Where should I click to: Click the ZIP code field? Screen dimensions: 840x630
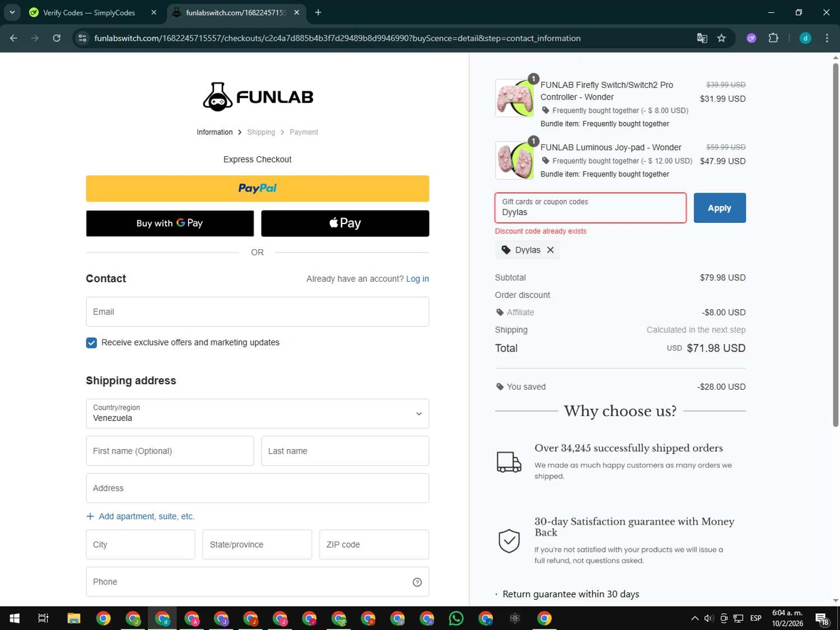pyautogui.click(x=374, y=545)
